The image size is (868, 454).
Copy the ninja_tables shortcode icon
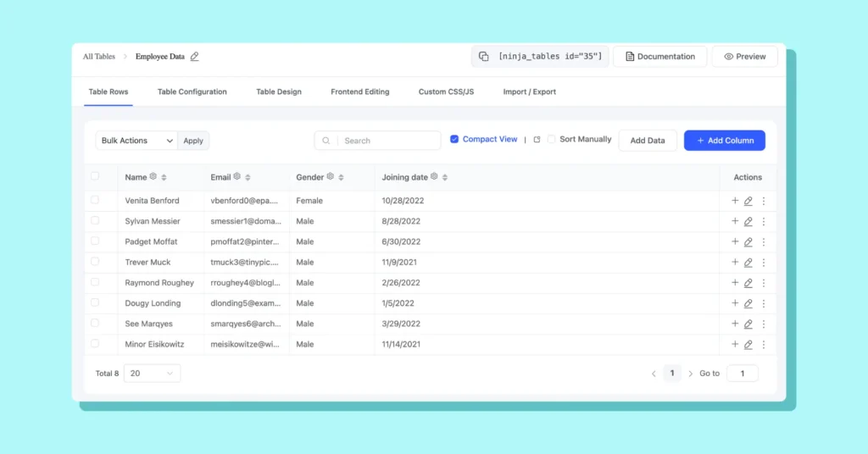484,57
